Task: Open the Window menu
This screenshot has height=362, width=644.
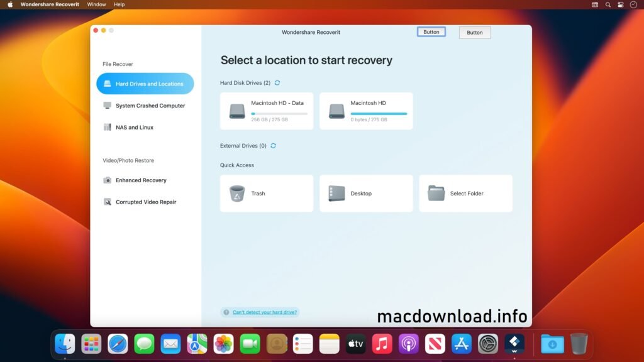Action: click(x=96, y=4)
